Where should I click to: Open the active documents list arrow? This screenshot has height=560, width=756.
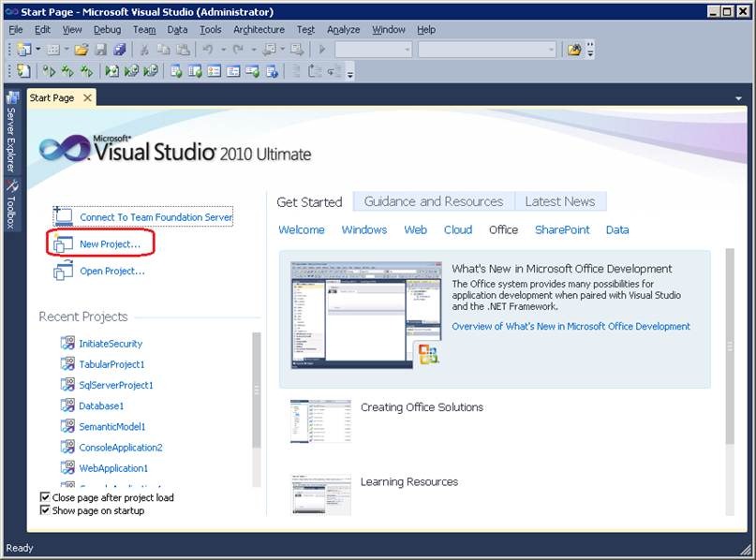[738, 98]
